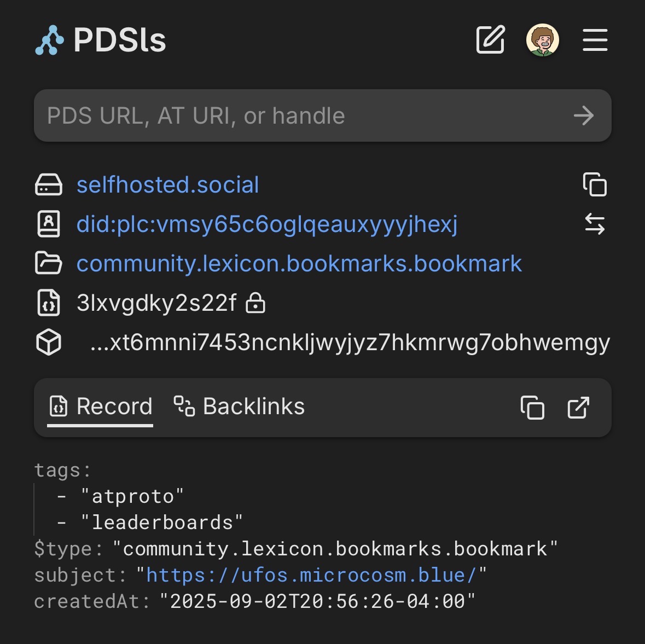Screen dimensions: 645x644
Task: Toggle between DID and handle display
Action: click(x=595, y=224)
